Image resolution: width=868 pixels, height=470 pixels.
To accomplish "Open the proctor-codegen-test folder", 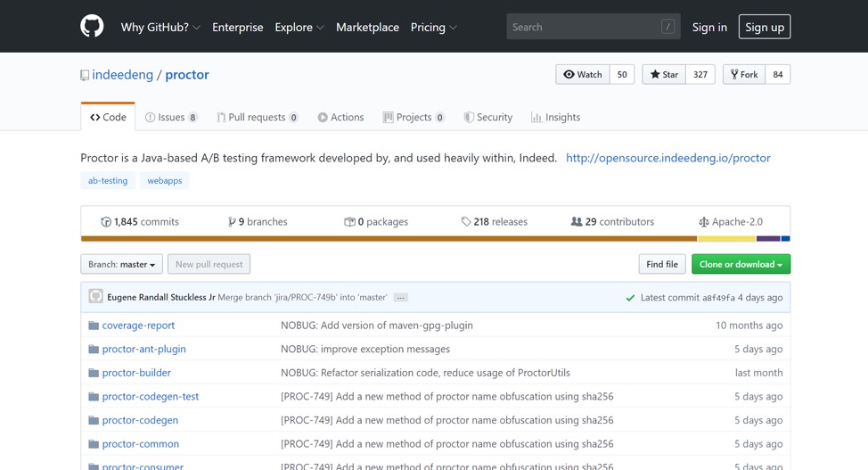I will point(151,397).
